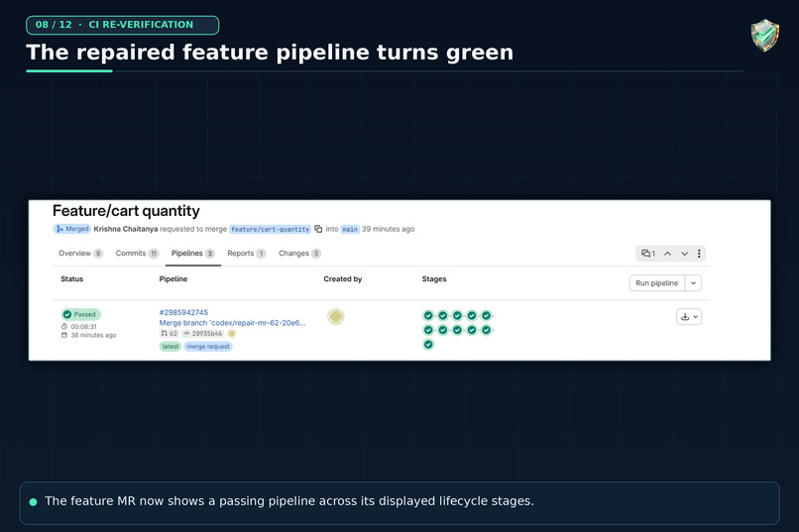This screenshot has height=532, width=799.
Task: Click the Run pipeline button
Action: (657, 283)
